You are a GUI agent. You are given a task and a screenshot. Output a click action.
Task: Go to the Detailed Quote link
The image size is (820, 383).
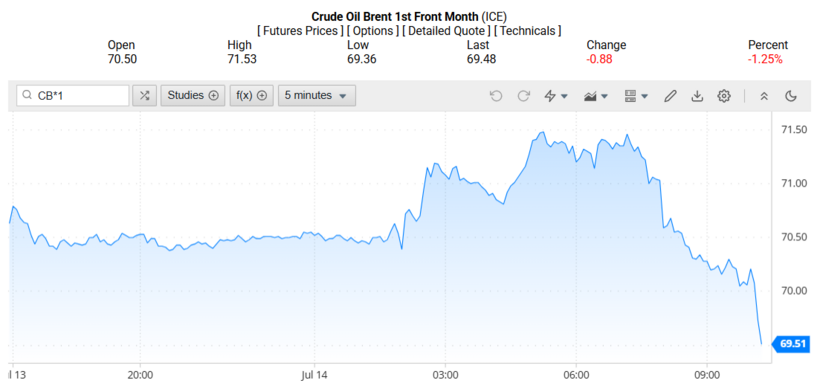click(x=446, y=31)
